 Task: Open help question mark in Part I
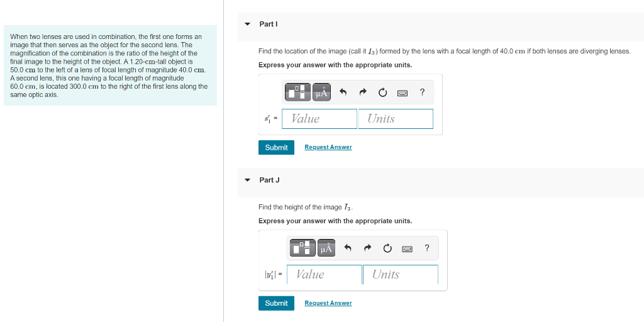click(x=422, y=92)
